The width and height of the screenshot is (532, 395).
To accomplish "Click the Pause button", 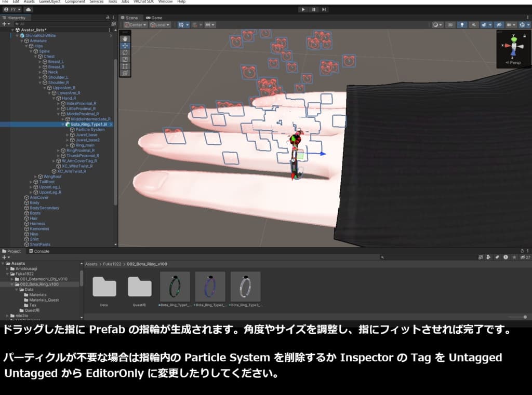I will 313,9.
